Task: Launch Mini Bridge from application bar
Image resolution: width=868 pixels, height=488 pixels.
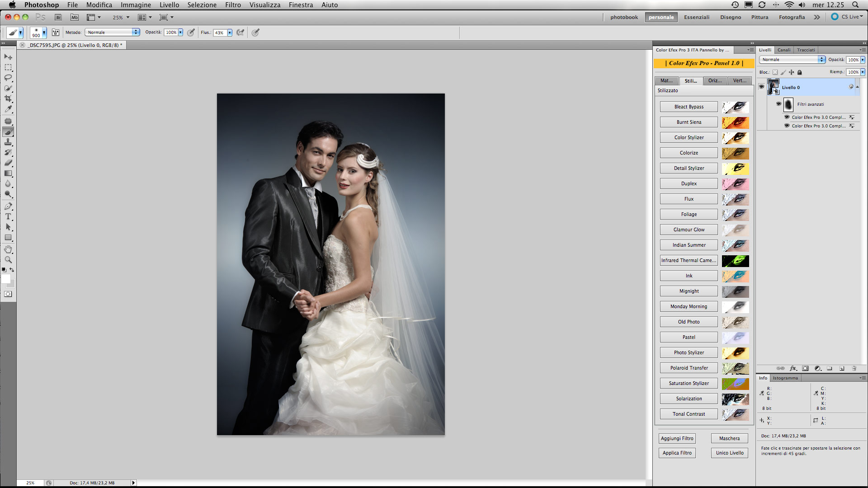Action: coord(75,17)
